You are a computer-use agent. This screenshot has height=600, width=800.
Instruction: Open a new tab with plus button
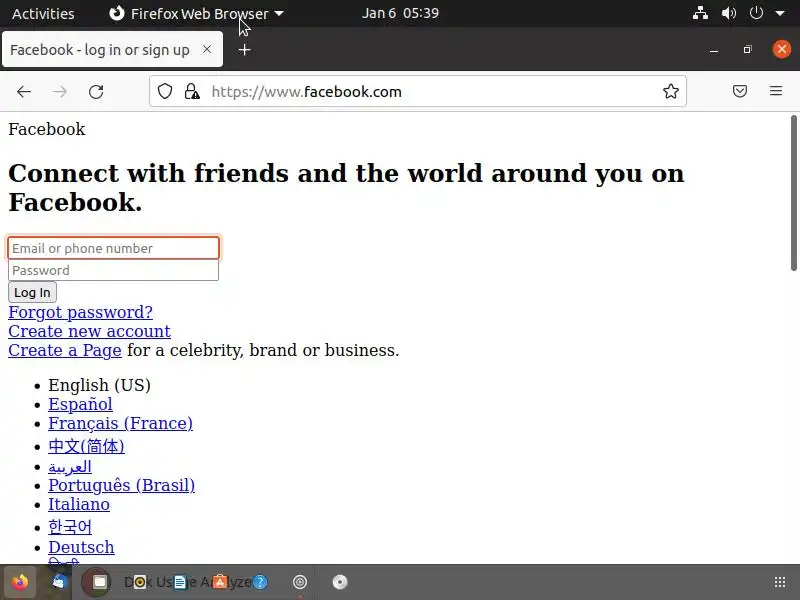point(244,49)
